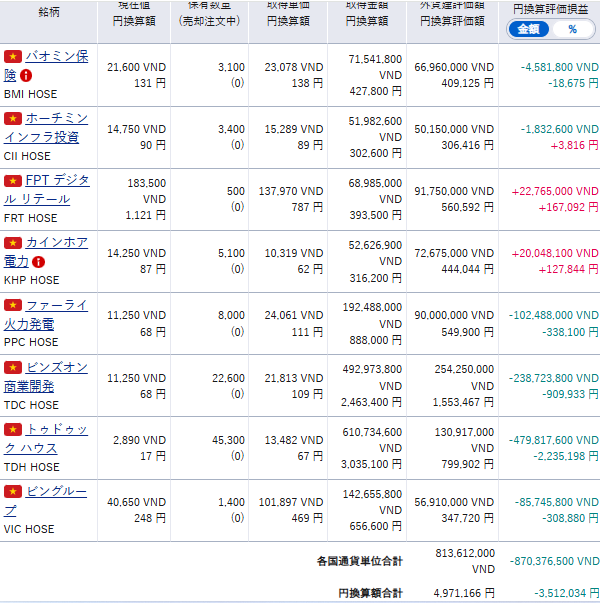Click the Vietnam flag icon for TDH
Image resolution: width=600 pixels, height=603 pixels.
[x=13, y=429]
